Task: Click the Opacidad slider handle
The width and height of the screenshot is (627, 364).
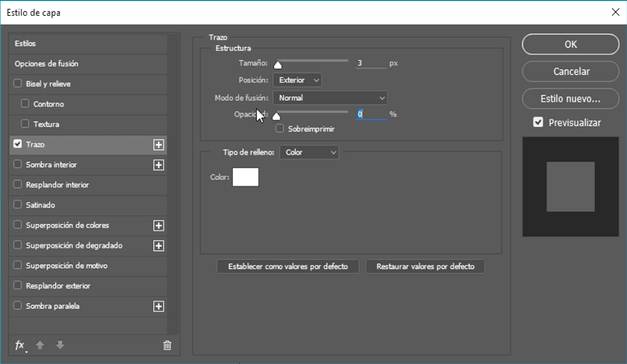Action: 276,116
